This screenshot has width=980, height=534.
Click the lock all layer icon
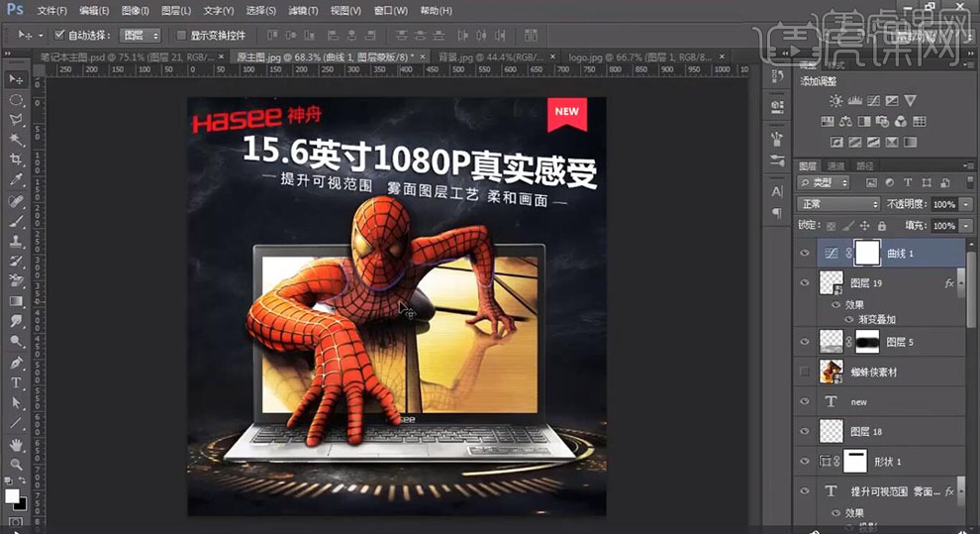pos(880,226)
